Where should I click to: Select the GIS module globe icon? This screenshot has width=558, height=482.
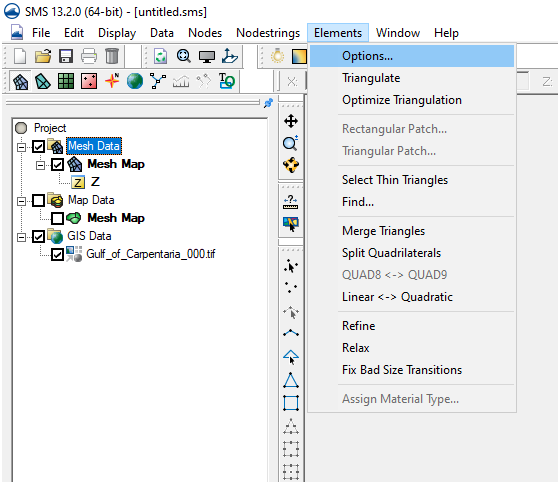point(135,82)
